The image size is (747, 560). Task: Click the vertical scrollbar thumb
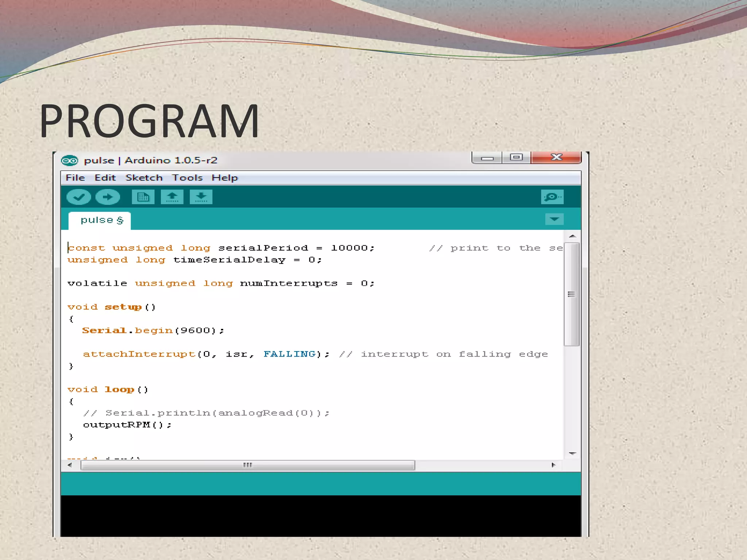(572, 294)
